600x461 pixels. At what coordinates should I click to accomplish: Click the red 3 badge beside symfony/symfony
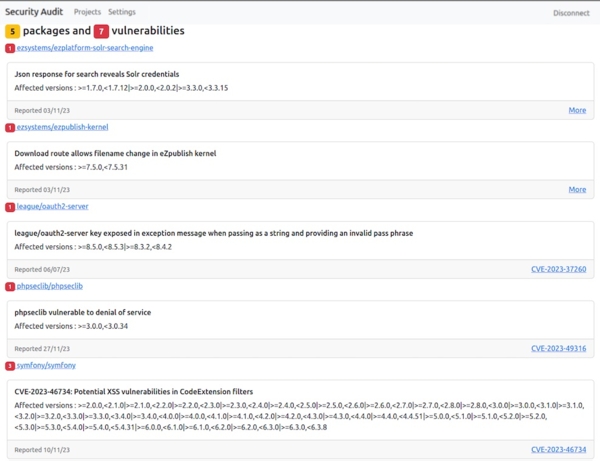coord(10,366)
